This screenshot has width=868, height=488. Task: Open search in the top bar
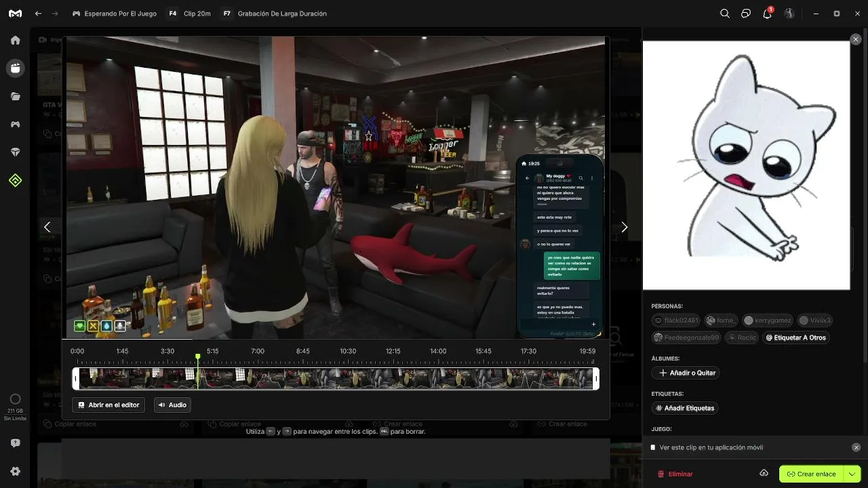point(725,14)
